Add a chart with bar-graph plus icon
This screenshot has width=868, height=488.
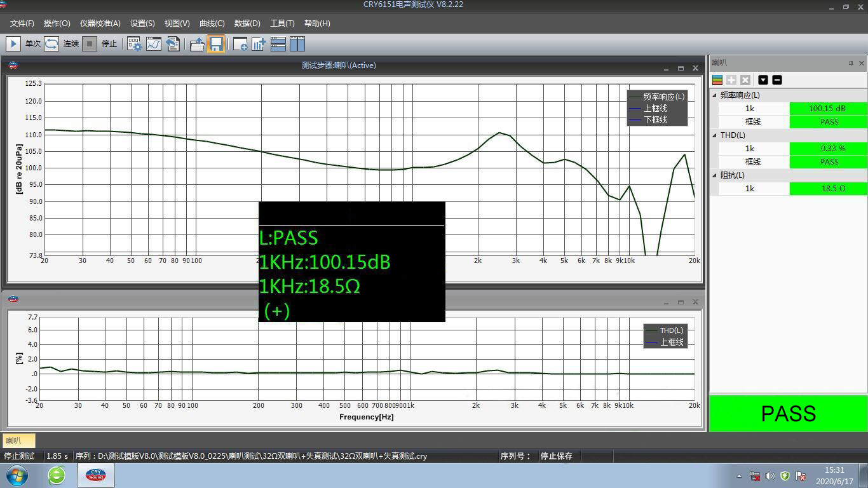259,44
